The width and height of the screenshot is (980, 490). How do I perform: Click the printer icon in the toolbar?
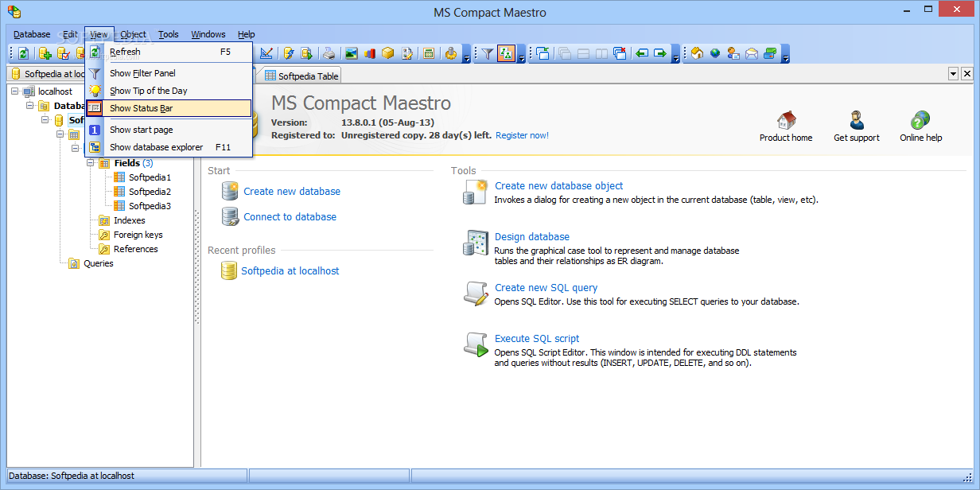click(329, 53)
